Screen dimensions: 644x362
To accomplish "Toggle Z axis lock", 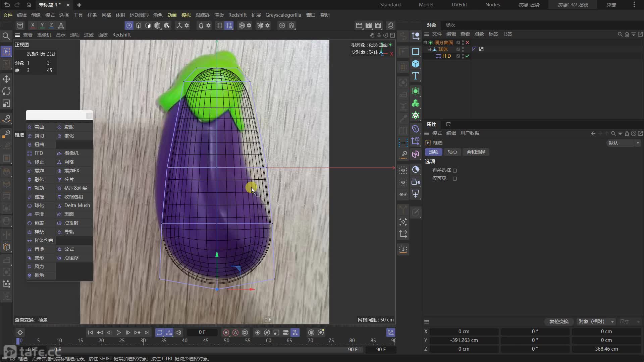I will point(51,25).
